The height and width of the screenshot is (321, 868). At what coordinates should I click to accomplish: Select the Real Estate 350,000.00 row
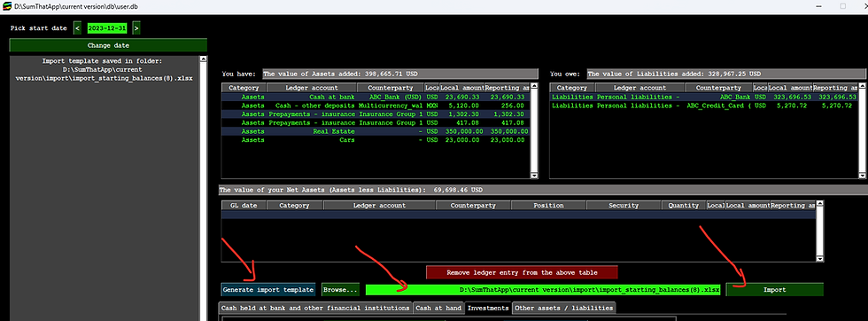(x=376, y=131)
